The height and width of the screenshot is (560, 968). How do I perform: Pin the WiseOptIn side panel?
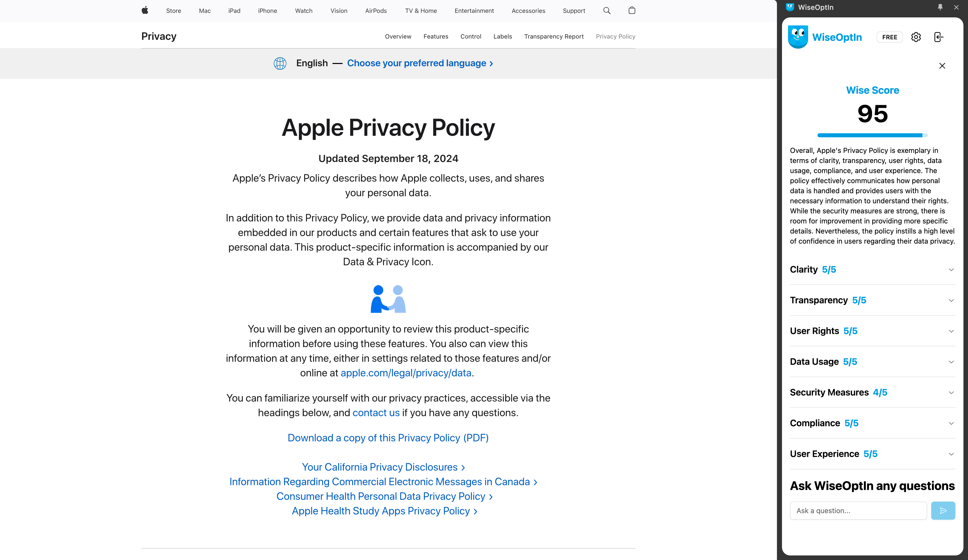[x=940, y=7]
